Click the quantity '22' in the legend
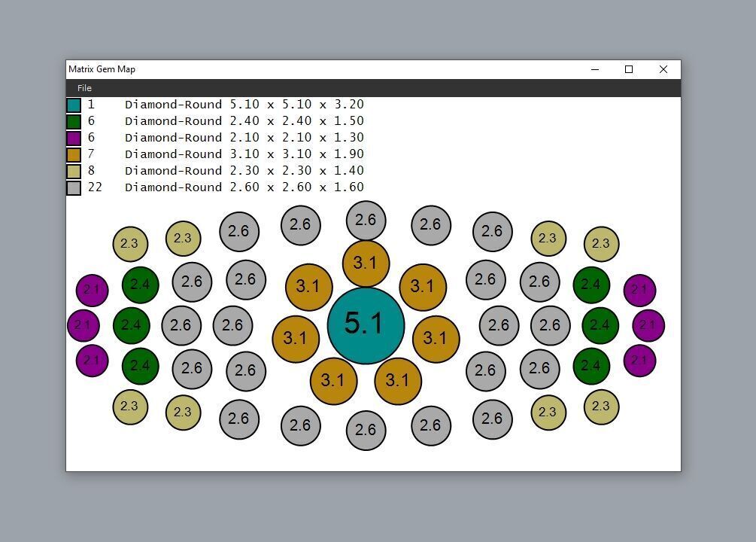The image size is (756, 542). [95, 187]
